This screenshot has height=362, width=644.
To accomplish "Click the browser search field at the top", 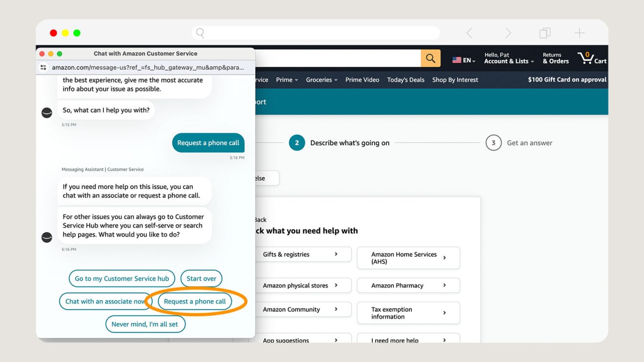I will [315, 32].
